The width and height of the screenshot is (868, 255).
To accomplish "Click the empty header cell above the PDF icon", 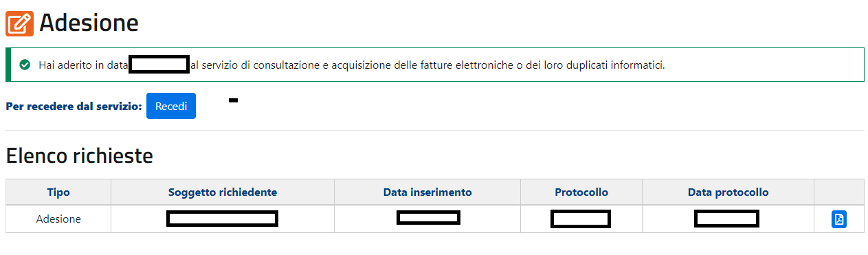I will 839,192.
